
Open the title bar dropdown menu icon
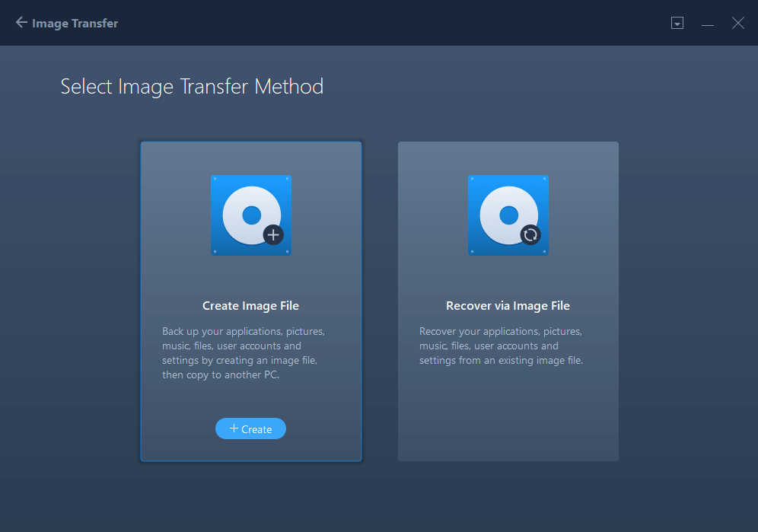[677, 23]
